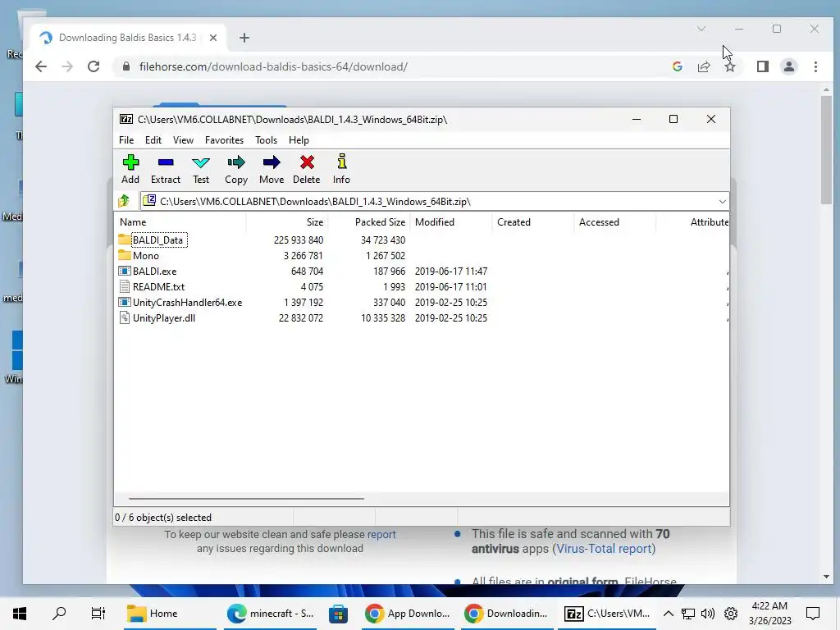This screenshot has height=630, width=840.
Task: Open the Help menu
Action: 299,140
